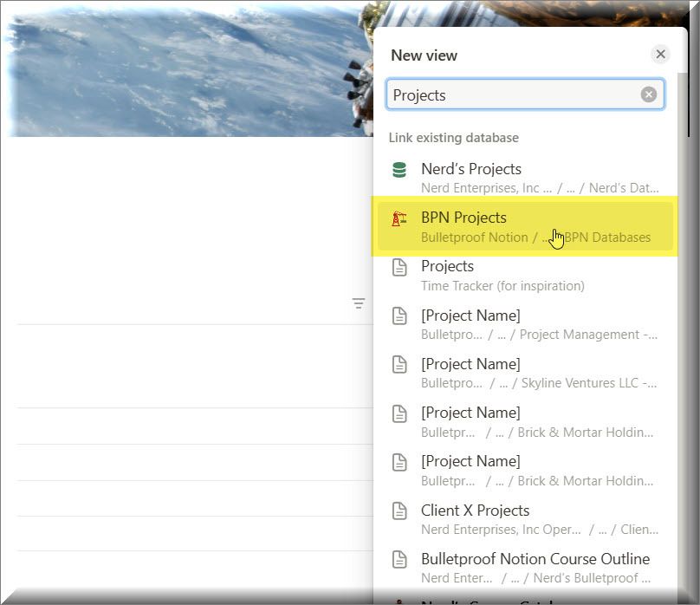Click the red tower icon for BPN Projects
This screenshot has height=605, width=700.
coord(399,218)
